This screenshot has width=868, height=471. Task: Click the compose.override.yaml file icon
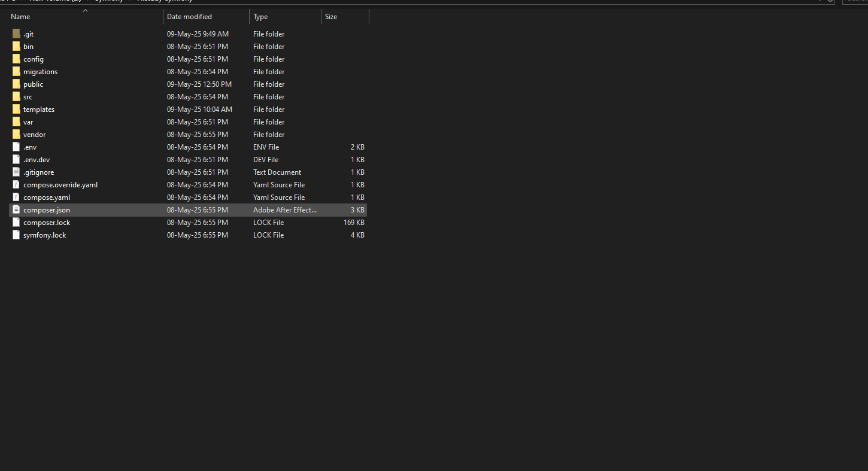(x=16, y=185)
